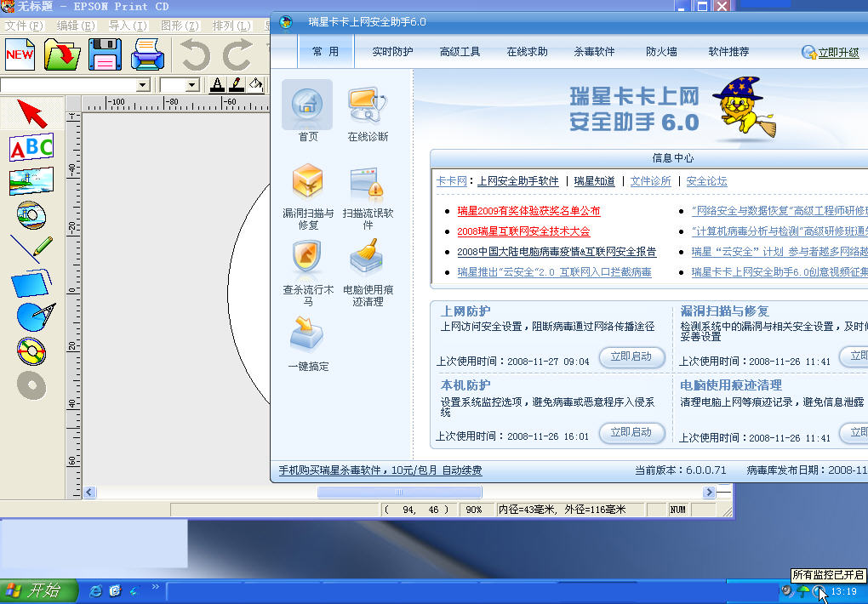Print with the printer icon in EPSON toolbar

point(147,54)
